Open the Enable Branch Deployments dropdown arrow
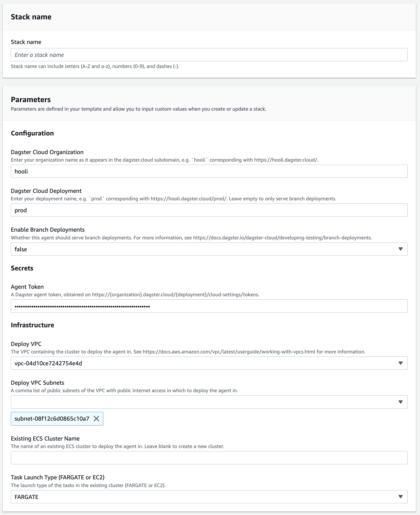Viewport: 420px width, 515px height. [x=400, y=249]
